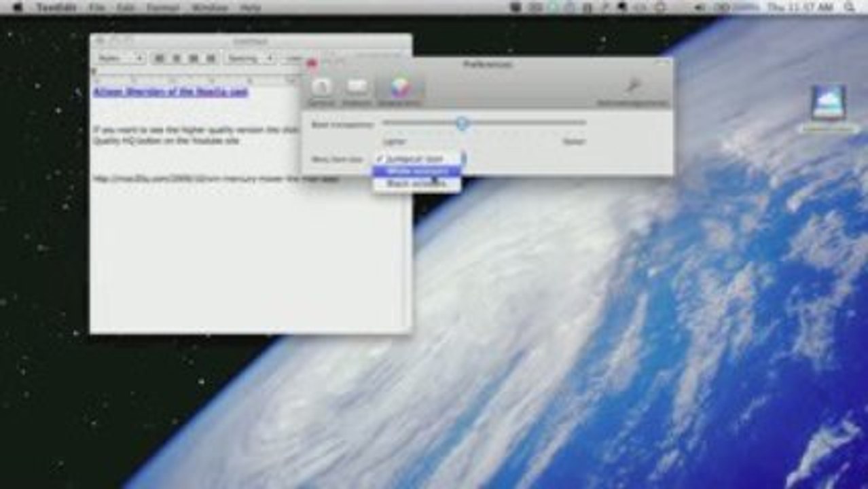Open the volume control in the menu bar
The width and height of the screenshot is (868, 489).
point(701,7)
